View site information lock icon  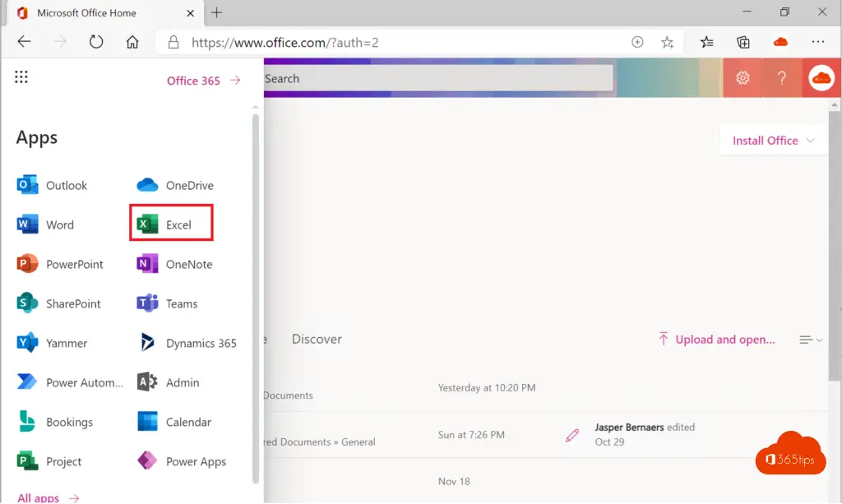[x=173, y=43]
